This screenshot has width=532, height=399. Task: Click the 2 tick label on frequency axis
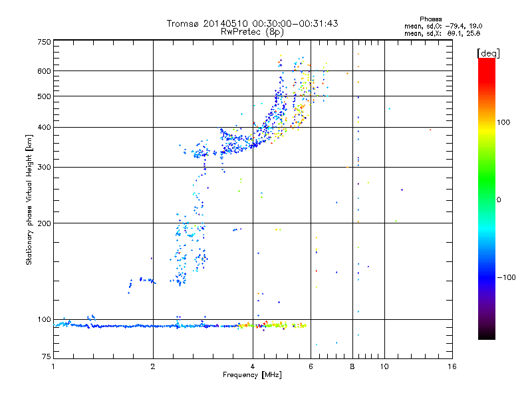(153, 366)
